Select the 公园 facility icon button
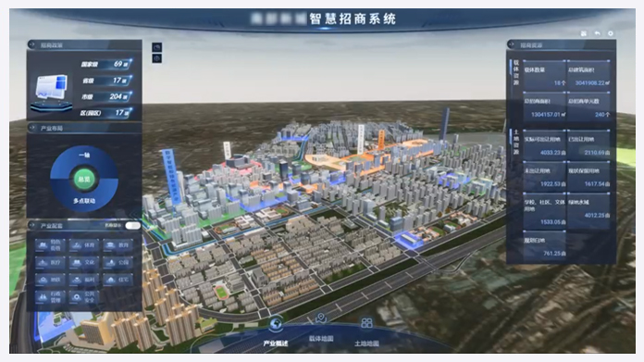The image size is (644, 362). point(118,262)
